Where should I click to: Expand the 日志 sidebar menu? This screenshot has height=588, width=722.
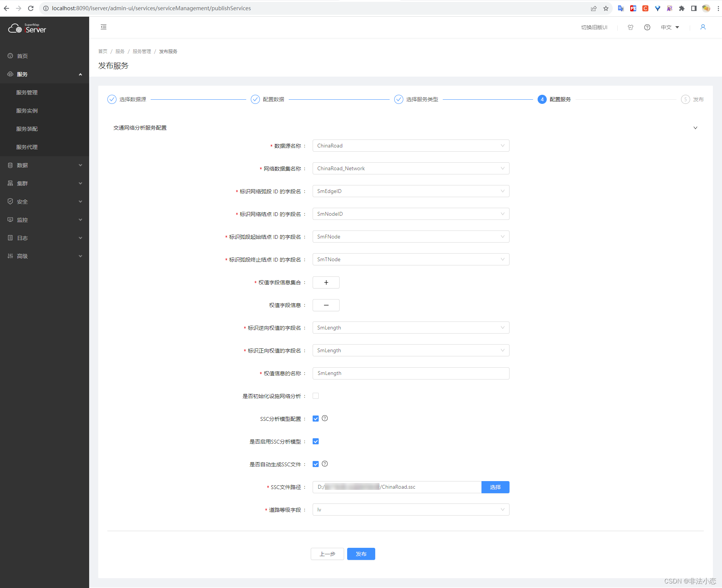pos(44,238)
